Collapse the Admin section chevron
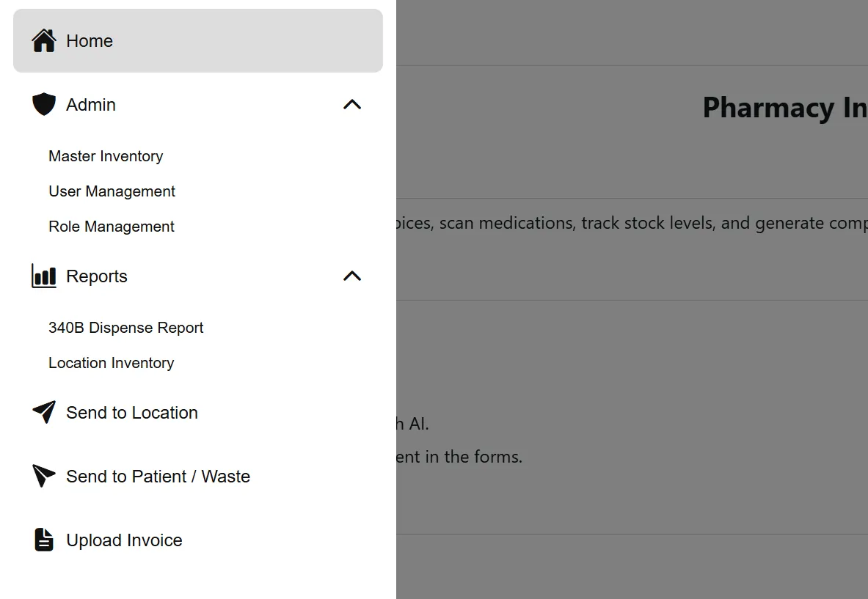 point(352,105)
